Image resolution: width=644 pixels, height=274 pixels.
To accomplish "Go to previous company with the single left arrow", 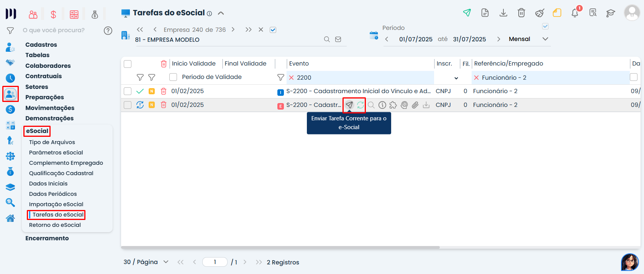I will pyautogui.click(x=155, y=30).
